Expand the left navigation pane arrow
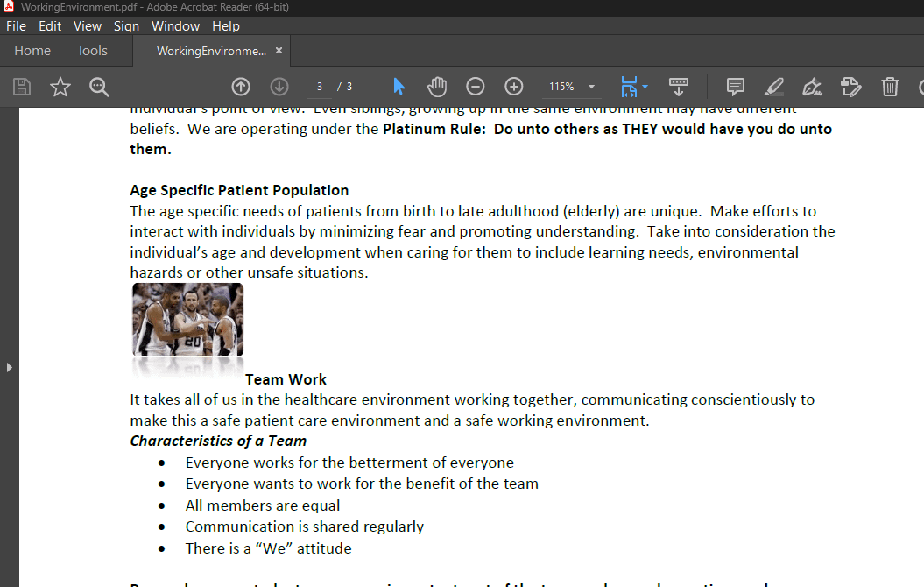Viewport: 924px width, 587px height. [x=10, y=367]
